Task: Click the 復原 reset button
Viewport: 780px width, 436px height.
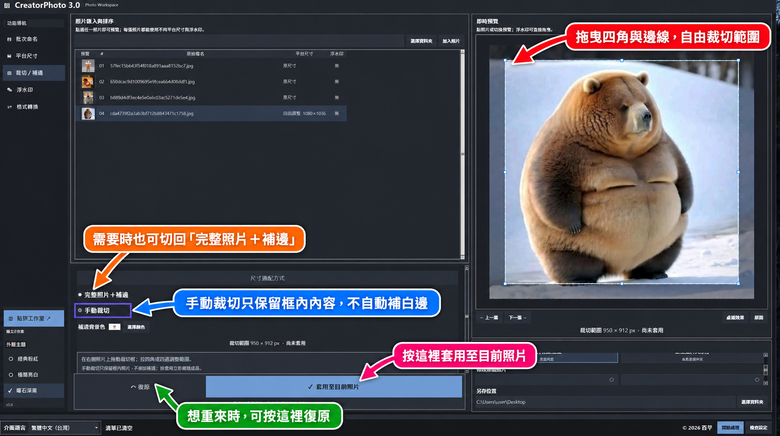Action: pos(140,387)
